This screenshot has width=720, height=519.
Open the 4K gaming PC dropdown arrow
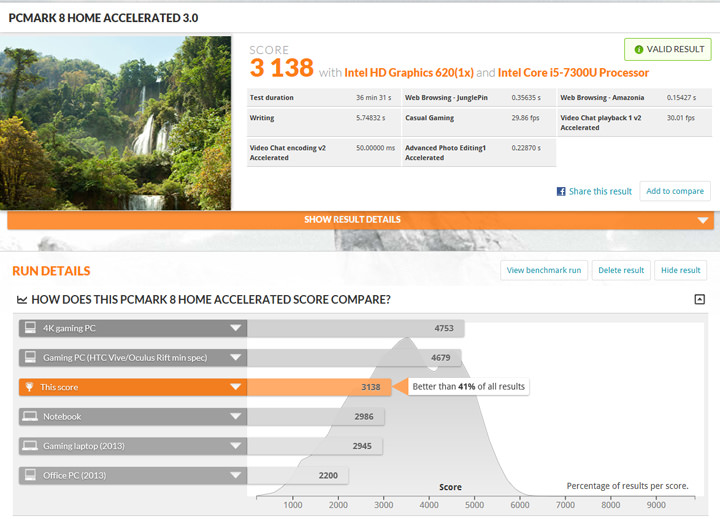pos(236,328)
